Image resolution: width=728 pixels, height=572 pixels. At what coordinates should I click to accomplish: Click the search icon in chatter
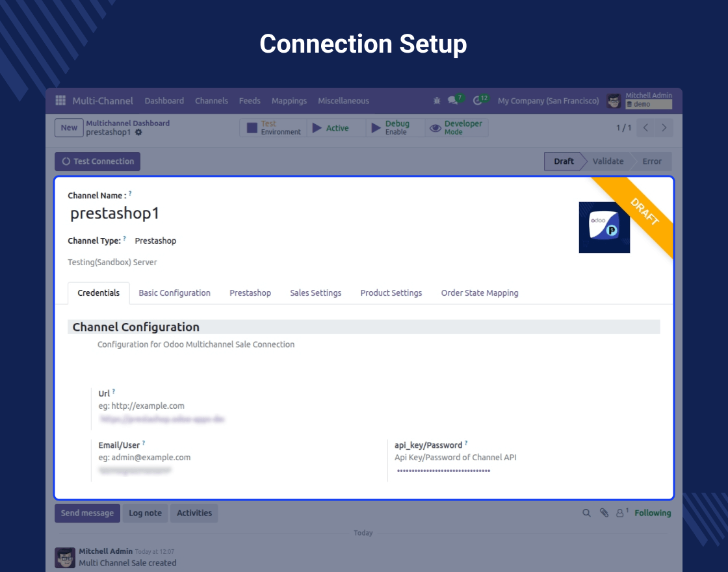click(586, 513)
